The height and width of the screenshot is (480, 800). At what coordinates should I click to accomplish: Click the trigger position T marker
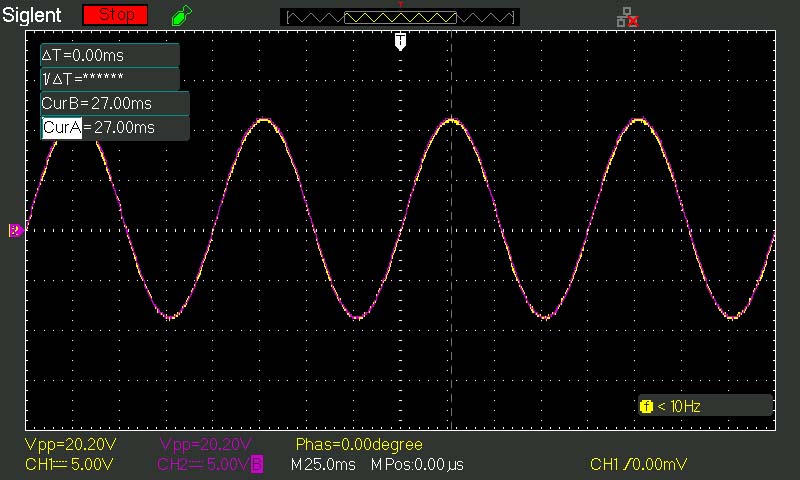click(x=401, y=41)
